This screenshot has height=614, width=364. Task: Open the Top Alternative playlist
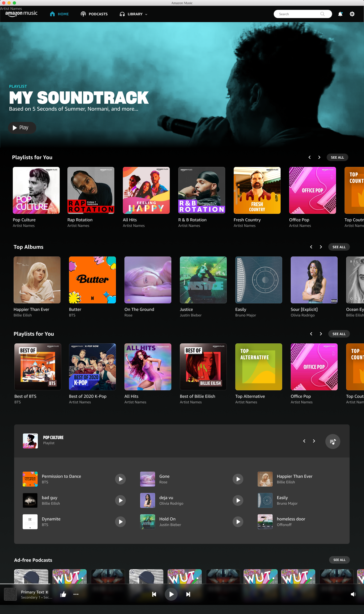[259, 367]
